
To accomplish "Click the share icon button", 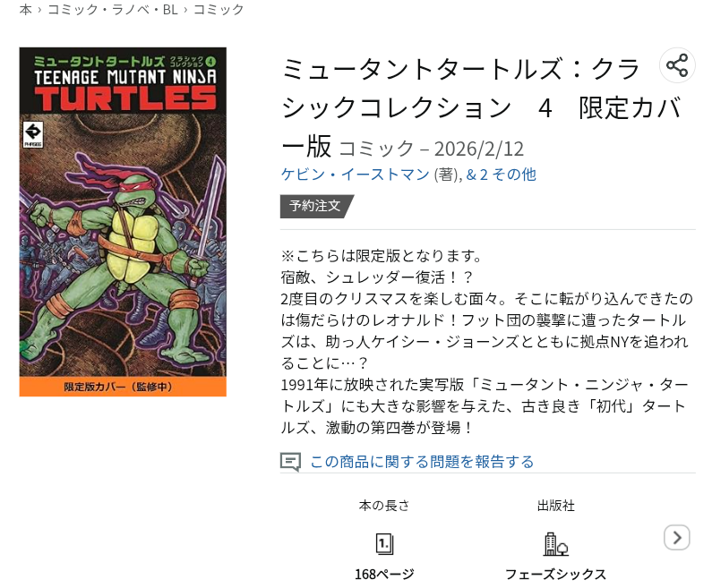I will [x=677, y=65].
